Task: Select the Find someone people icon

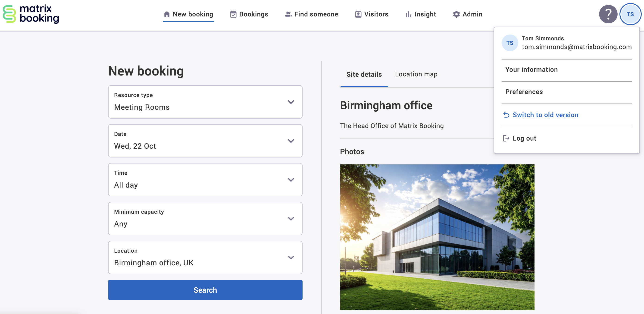Action: coord(288,14)
